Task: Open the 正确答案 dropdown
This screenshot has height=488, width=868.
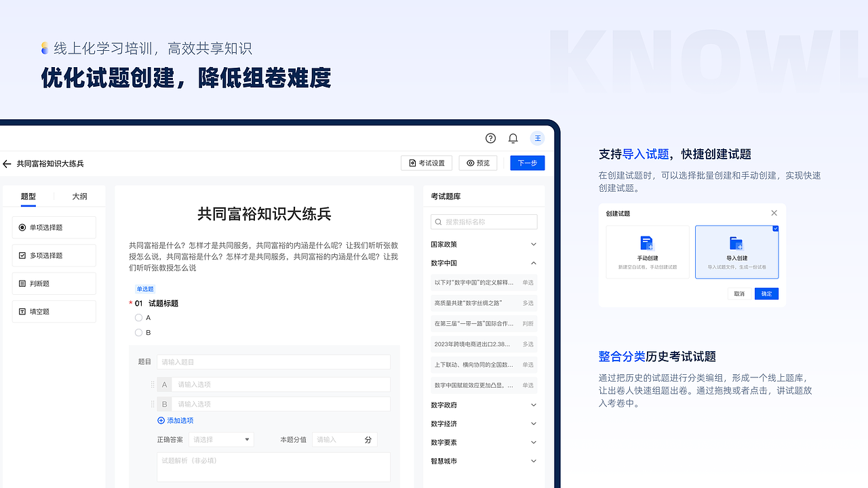Action: coord(221,439)
